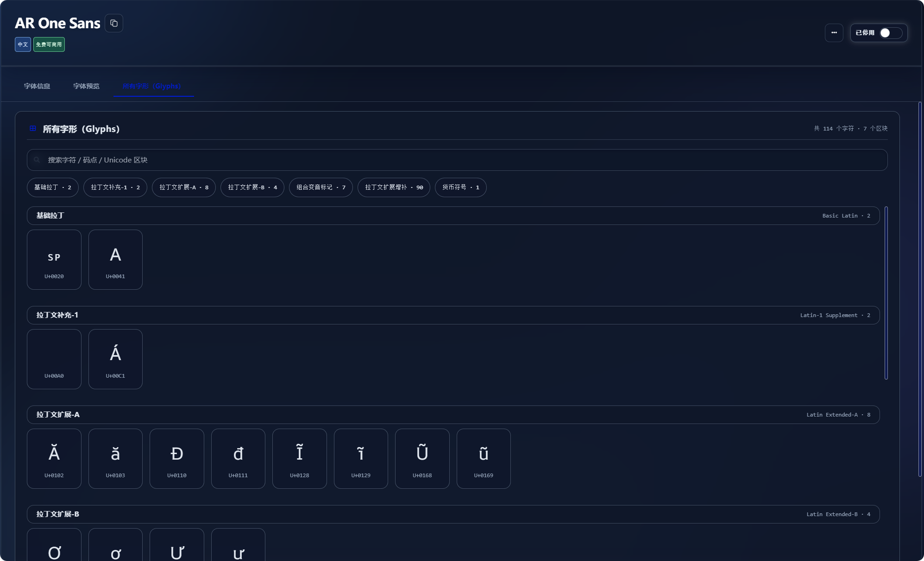Select the ũ glyph U+0169
924x561 pixels.
pyautogui.click(x=484, y=459)
